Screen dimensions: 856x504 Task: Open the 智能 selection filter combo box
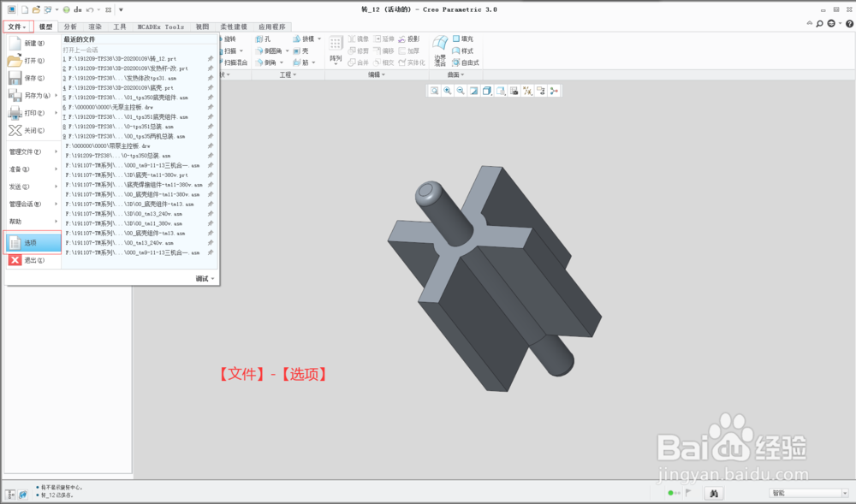[809, 493]
